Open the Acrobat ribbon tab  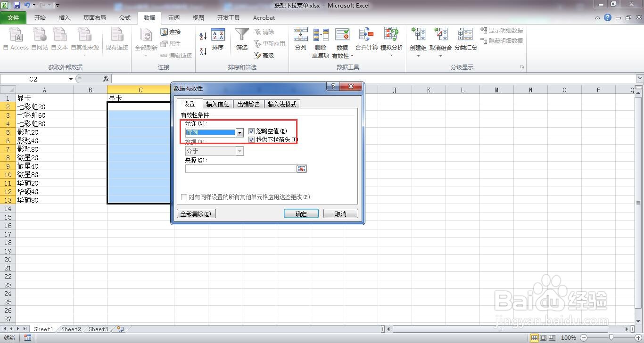tap(264, 17)
